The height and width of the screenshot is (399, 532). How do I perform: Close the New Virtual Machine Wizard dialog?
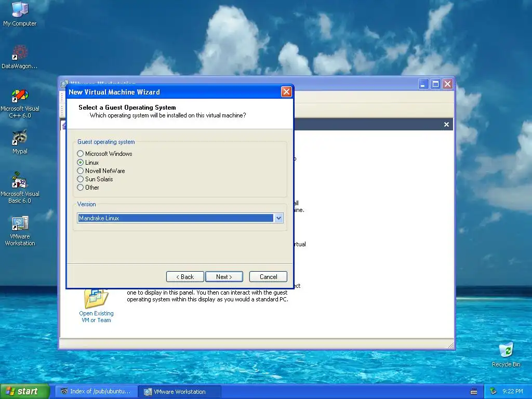[x=286, y=92]
